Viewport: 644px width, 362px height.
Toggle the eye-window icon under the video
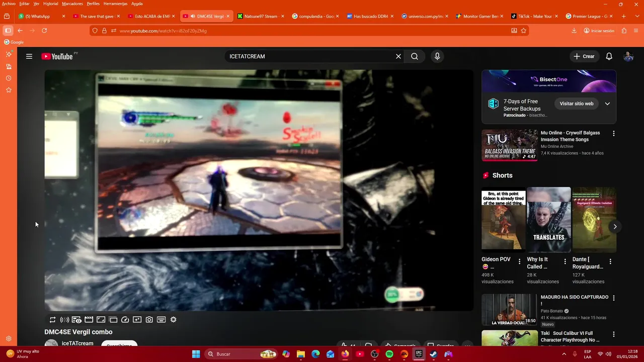[76, 320]
